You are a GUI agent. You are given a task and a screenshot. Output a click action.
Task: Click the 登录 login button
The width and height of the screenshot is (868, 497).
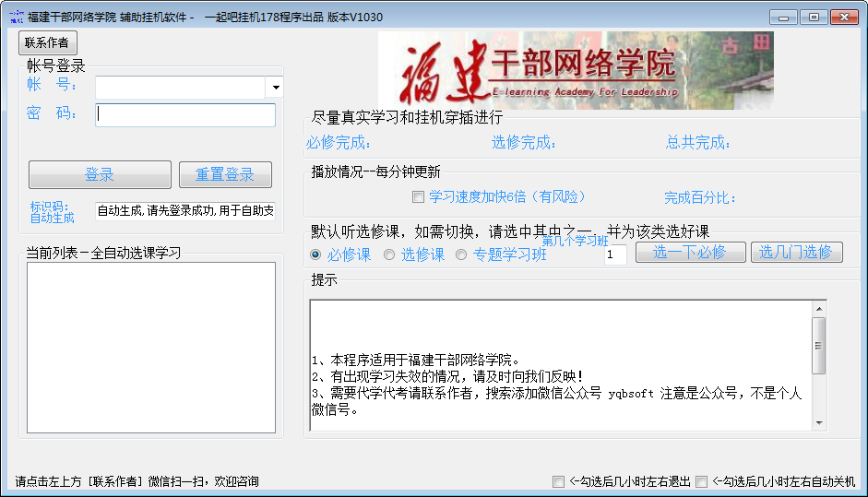[x=100, y=175]
